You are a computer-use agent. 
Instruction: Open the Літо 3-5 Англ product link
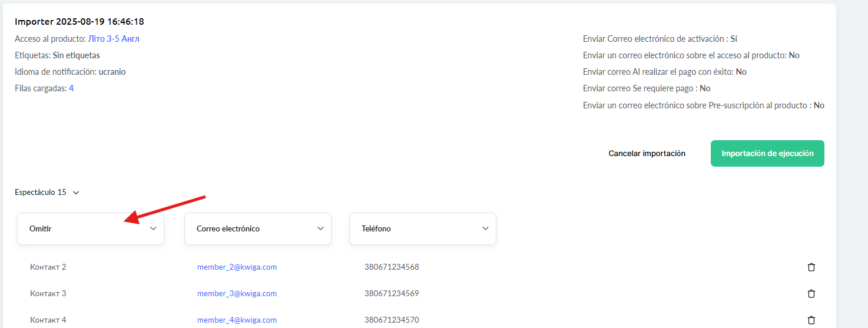click(114, 39)
